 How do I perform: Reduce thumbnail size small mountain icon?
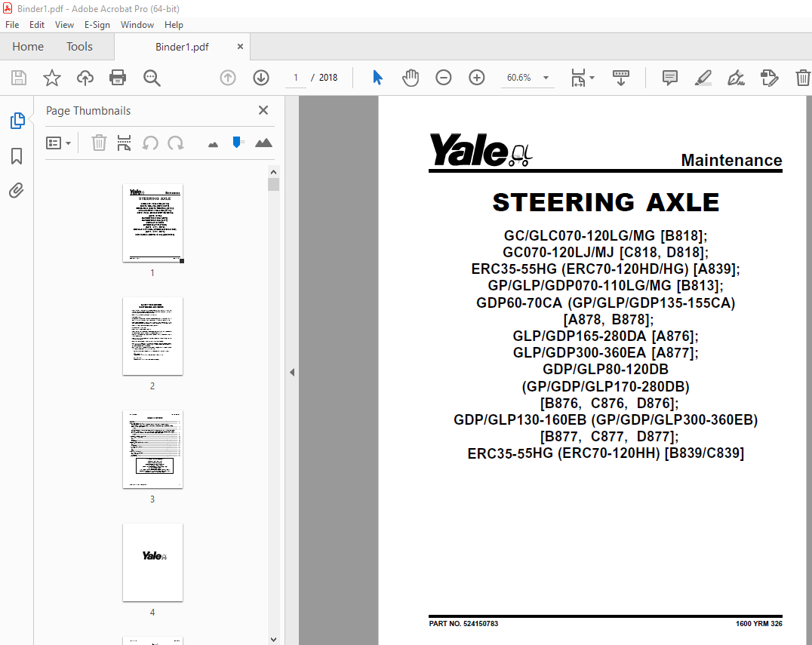[213, 144]
